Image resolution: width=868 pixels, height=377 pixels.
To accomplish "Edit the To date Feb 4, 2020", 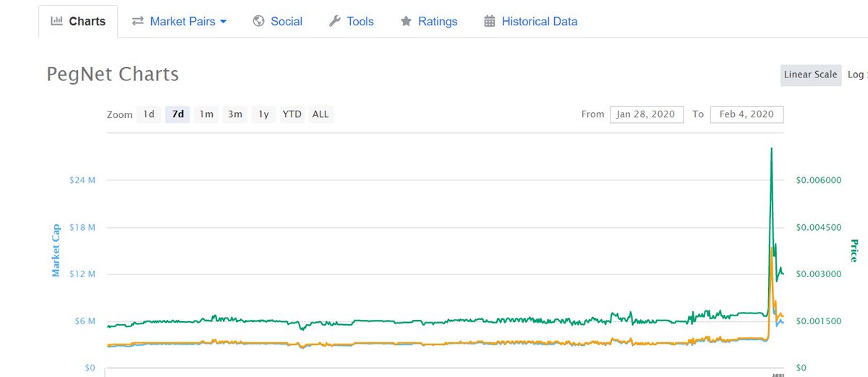I will pyautogui.click(x=746, y=114).
